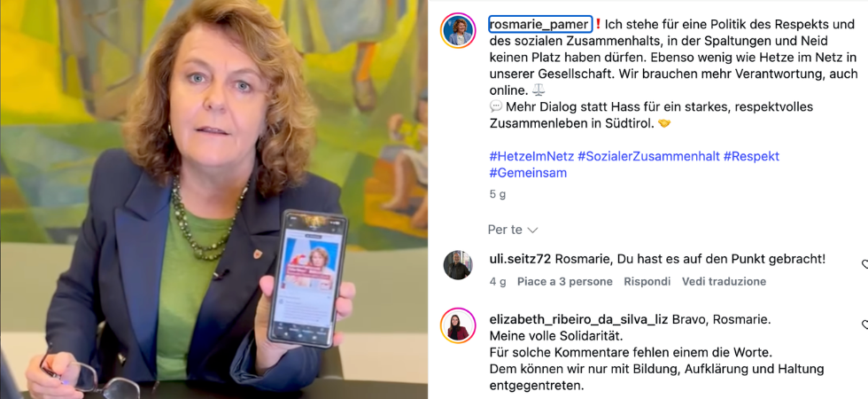
Task: Click the video to pause playback
Action: tap(213, 199)
